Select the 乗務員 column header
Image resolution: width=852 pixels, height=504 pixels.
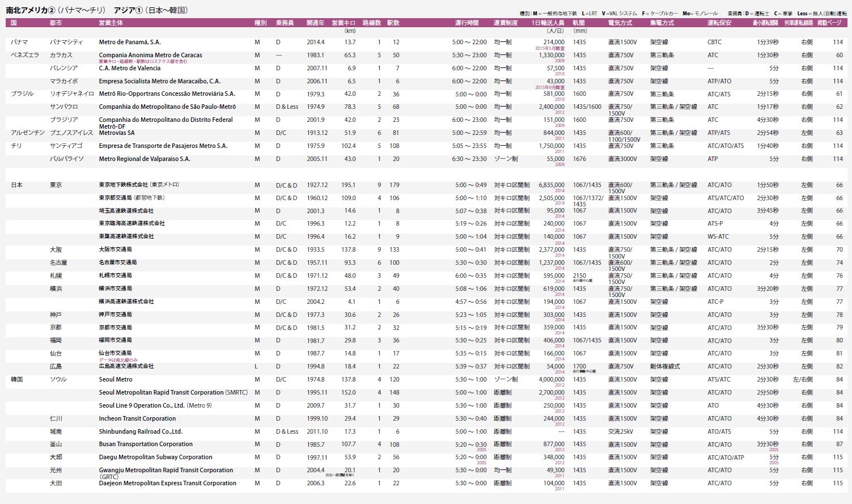[x=285, y=23]
